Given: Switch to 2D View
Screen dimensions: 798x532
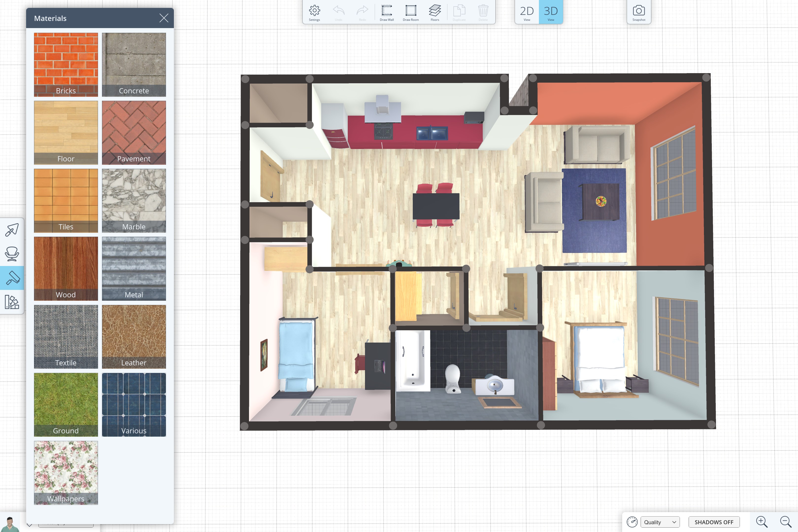Looking at the screenshot, I should [527, 12].
